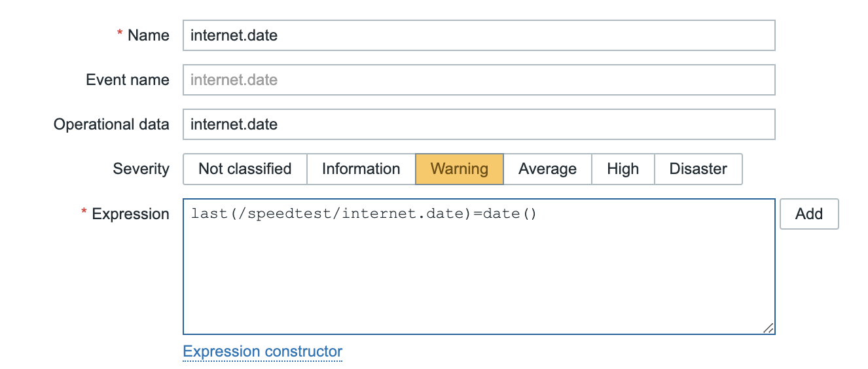The height and width of the screenshot is (369, 868).
Task: Click the Expression textarea resize handle
Action: click(x=769, y=328)
